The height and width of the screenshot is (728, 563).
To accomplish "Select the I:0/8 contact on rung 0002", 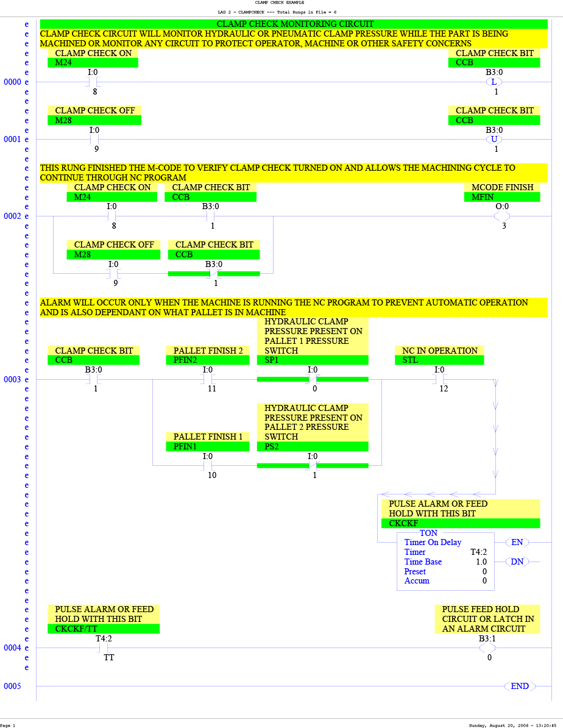I will coord(112,216).
